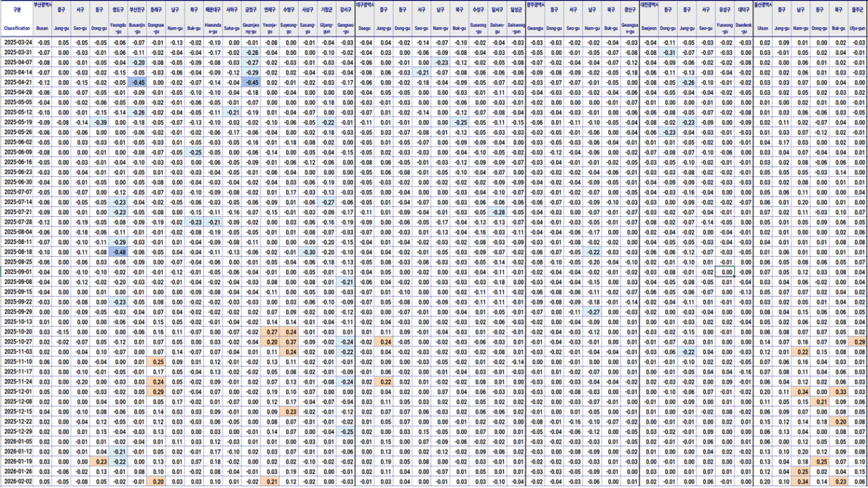Viewport: 868px width, 488px height.
Task: Select the Classification header cell
Action: point(16,29)
